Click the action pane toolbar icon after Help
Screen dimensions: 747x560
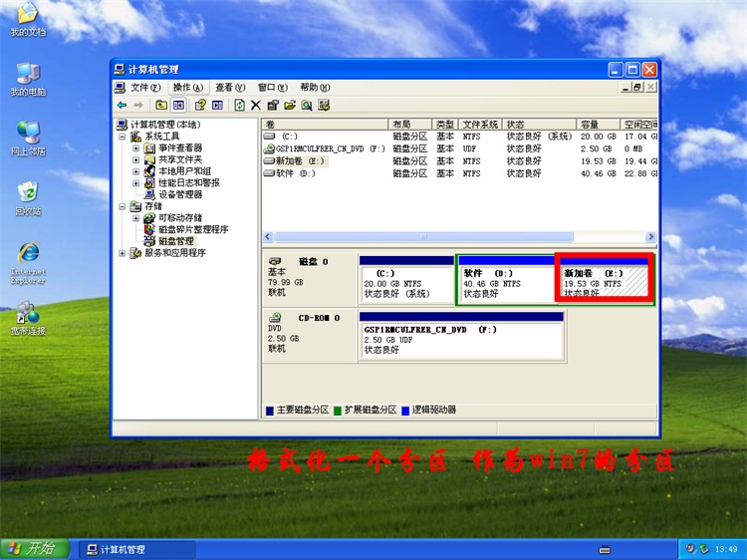click(x=218, y=105)
